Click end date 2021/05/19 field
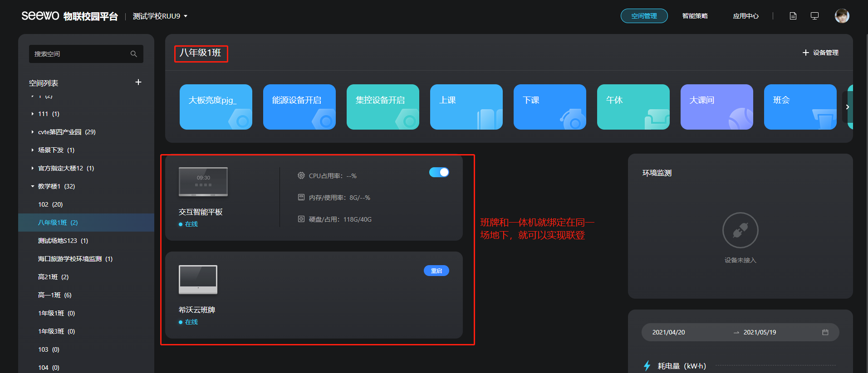This screenshot has height=373, width=868. pos(760,332)
